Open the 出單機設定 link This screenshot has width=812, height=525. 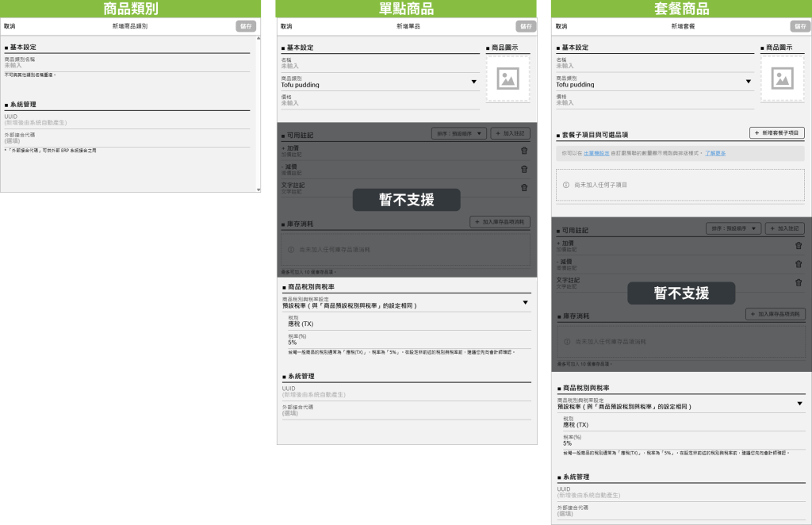(596, 152)
